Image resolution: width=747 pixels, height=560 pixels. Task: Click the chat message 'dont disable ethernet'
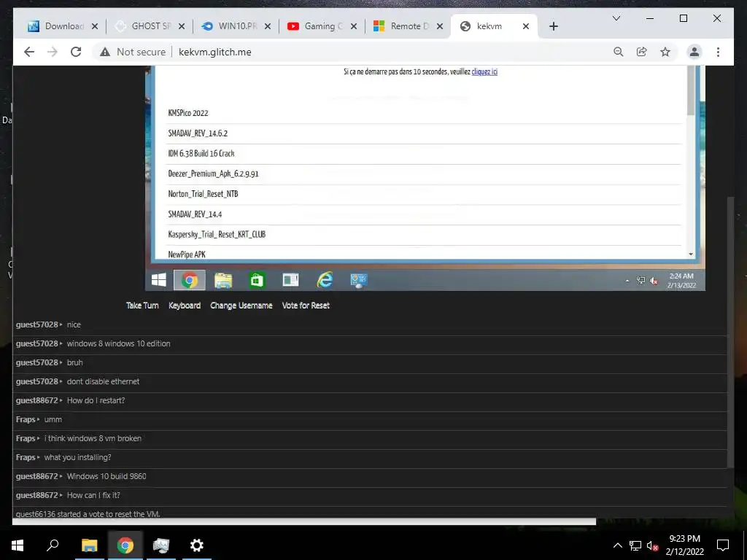104,382
